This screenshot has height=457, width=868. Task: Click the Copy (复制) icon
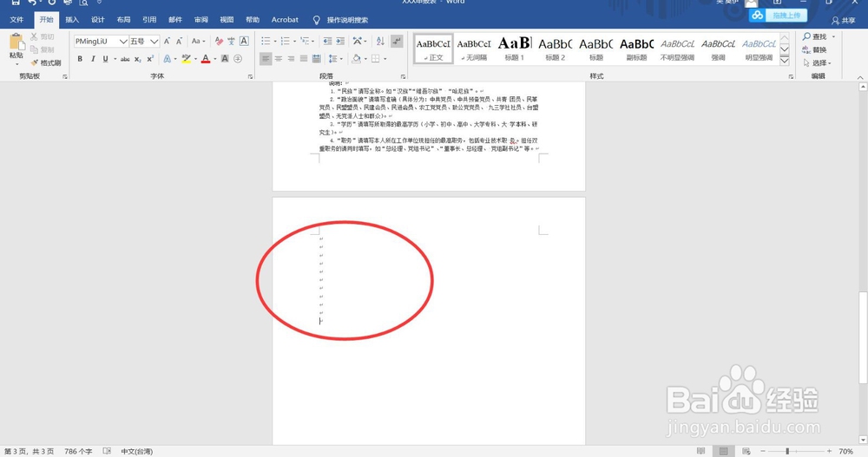click(x=34, y=49)
